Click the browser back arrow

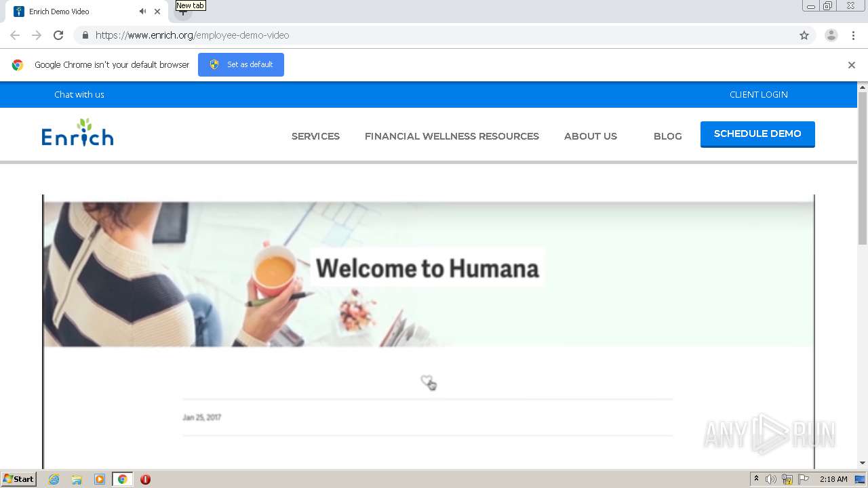click(15, 35)
